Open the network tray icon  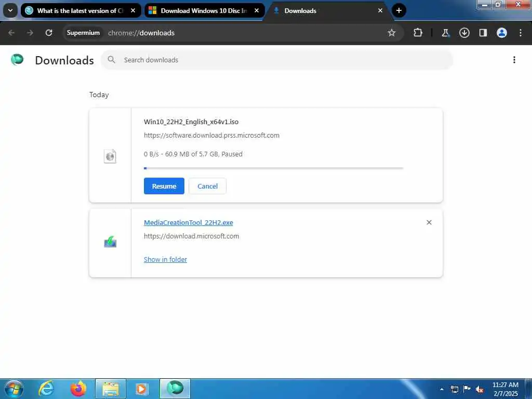pos(454,389)
